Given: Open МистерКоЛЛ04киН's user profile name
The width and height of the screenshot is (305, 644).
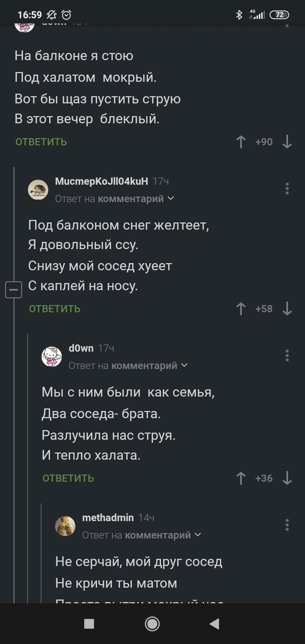Looking at the screenshot, I should (102, 181).
